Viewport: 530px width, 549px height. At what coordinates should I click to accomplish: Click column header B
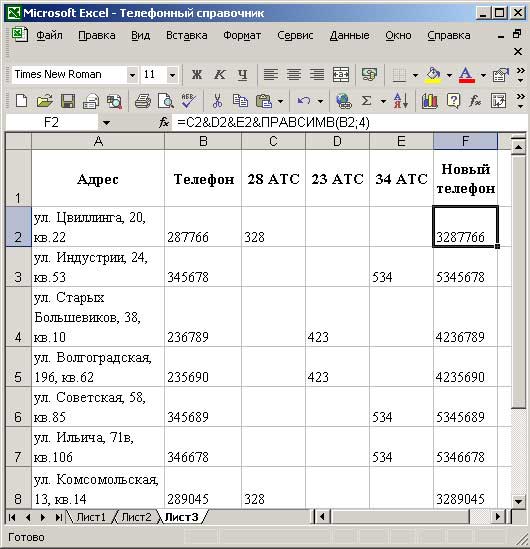(x=203, y=141)
